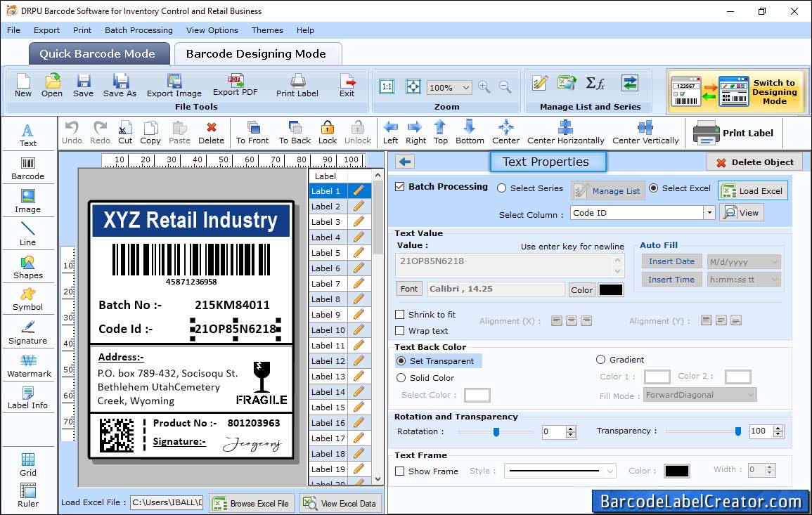Open the time format dropdown

tap(774, 280)
